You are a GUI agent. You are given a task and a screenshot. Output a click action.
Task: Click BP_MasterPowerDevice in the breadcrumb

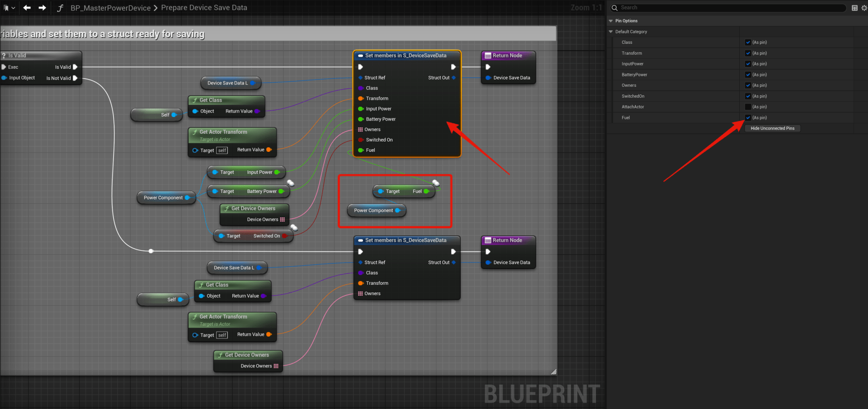click(110, 8)
